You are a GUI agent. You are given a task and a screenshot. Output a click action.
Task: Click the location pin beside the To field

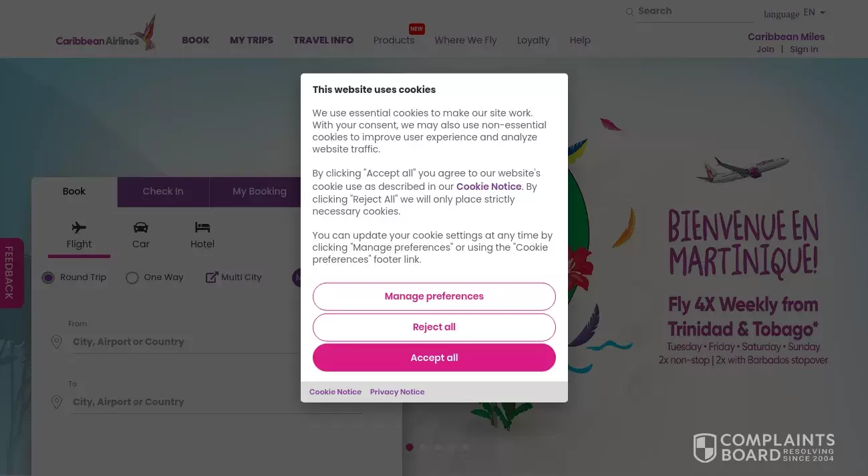click(57, 402)
